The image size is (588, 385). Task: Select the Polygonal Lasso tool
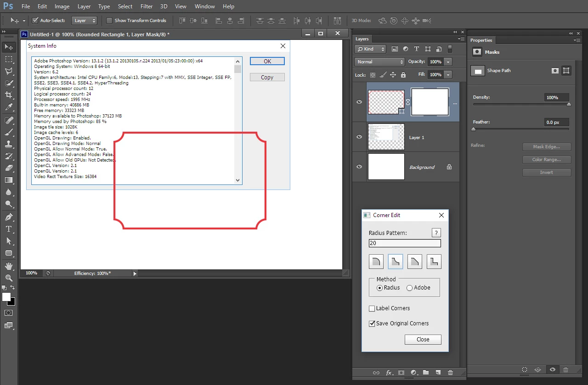(x=9, y=71)
